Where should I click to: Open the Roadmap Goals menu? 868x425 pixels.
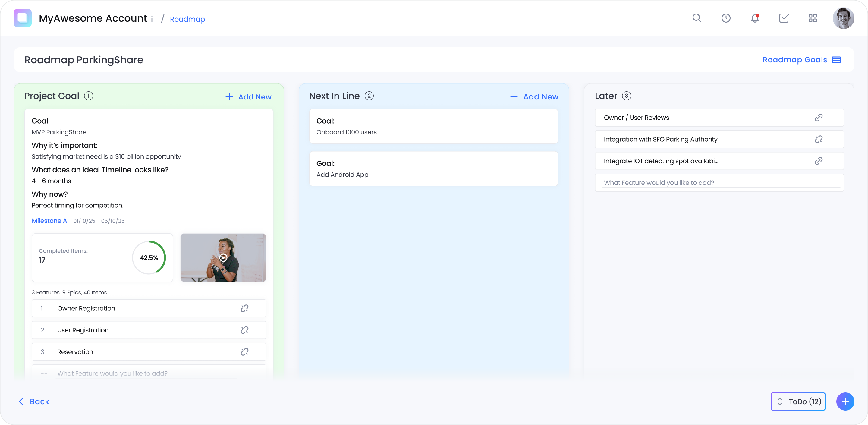795,60
